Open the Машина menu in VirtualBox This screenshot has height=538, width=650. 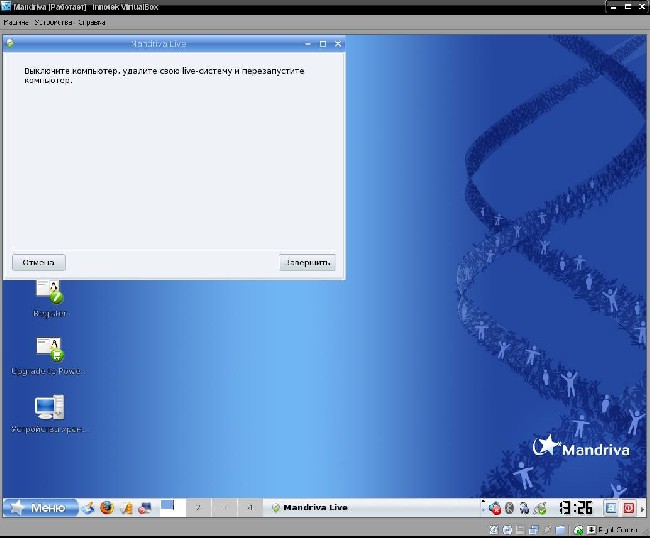coord(16,22)
